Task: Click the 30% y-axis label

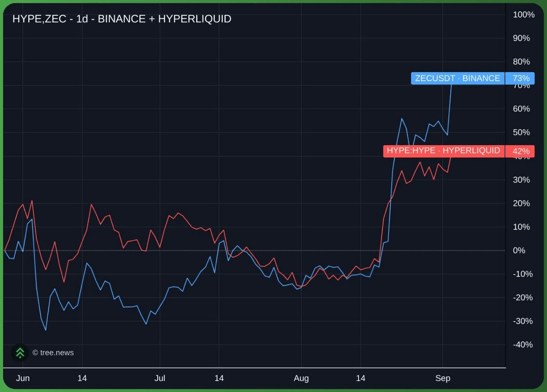Action: coord(521,180)
